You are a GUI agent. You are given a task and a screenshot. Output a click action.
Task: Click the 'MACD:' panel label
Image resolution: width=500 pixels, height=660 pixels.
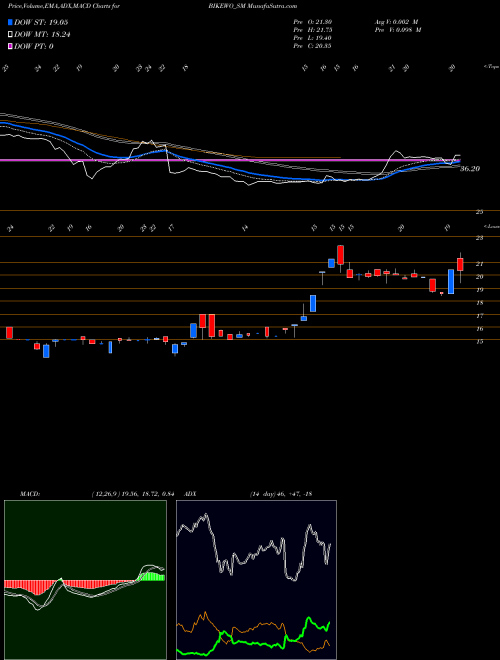(x=29, y=494)
